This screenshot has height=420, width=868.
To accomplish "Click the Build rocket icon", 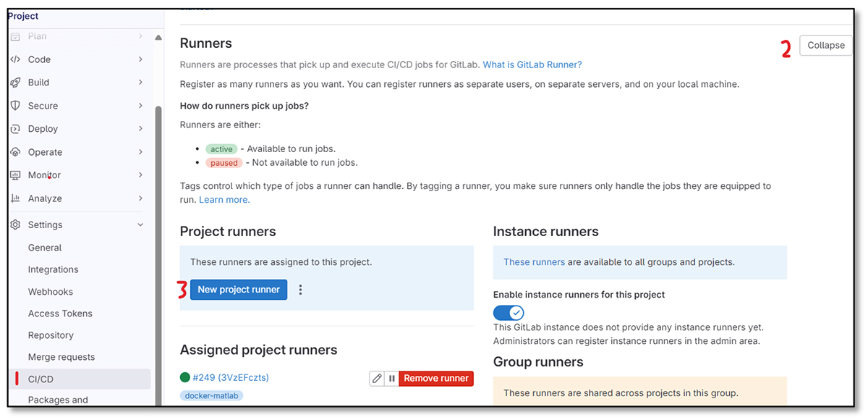I will coord(15,82).
